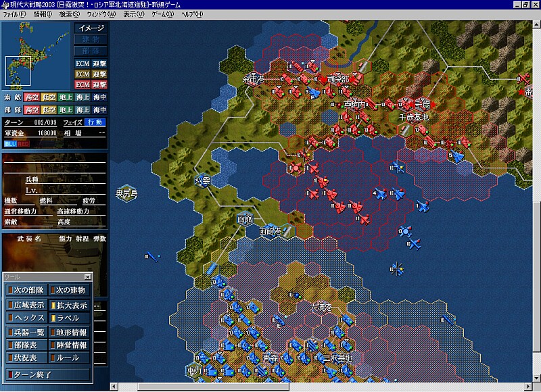Toggle the red 迎撃 intercept range display
541x392 pixels.
[99, 84]
